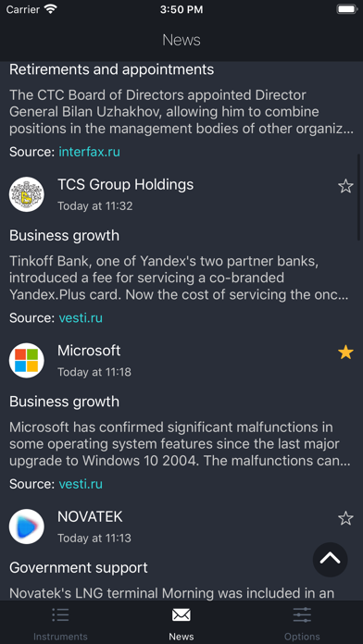Tap the News envelope icon
This screenshot has height=644, width=363.
pos(181,614)
